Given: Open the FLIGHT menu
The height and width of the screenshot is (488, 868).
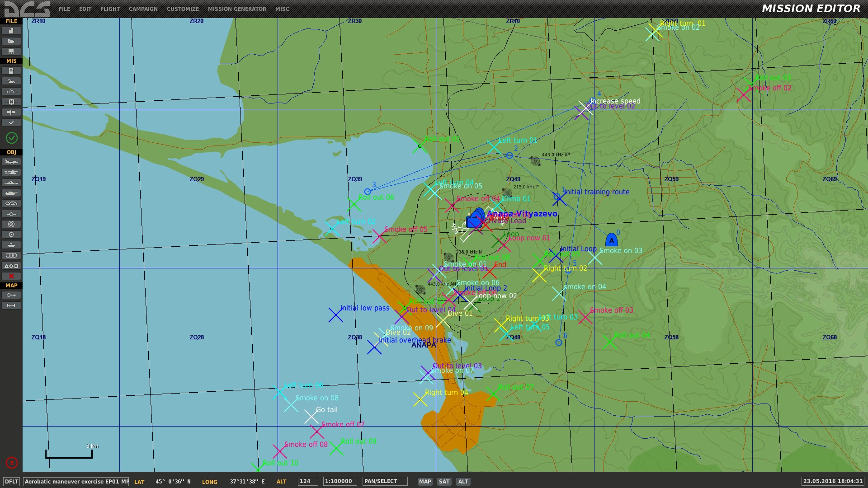Looking at the screenshot, I should 110,9.
